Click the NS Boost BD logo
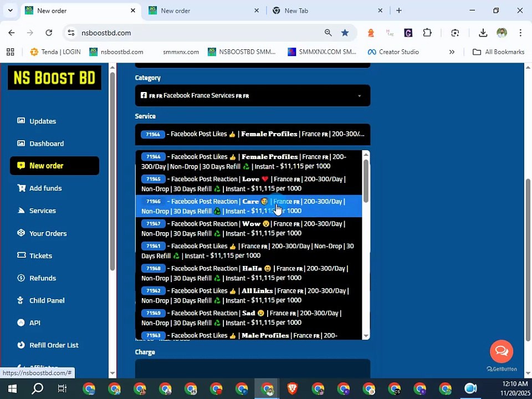This screenshot has height=399, width=532. pos(54,78)
